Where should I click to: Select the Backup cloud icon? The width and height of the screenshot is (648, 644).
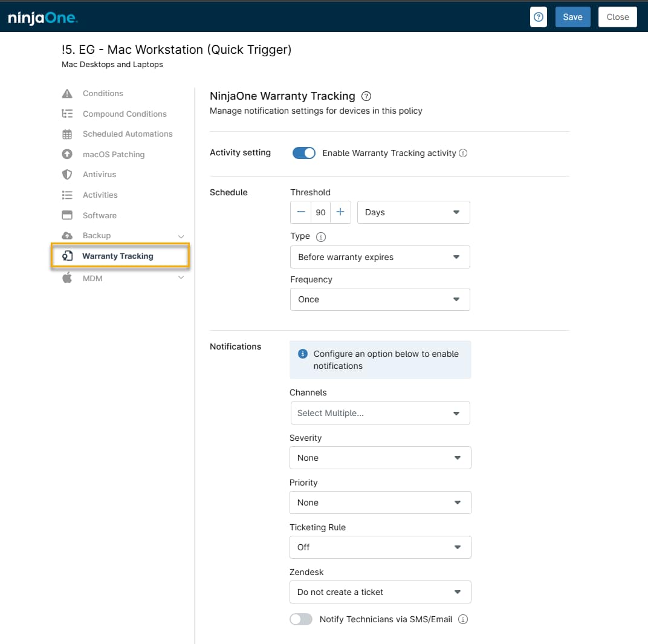(67, 235)
